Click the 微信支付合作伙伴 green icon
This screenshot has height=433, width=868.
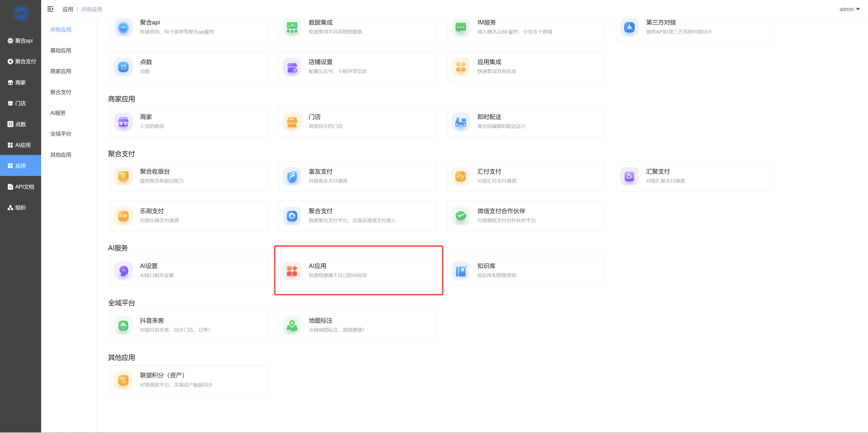click(x=460, y=216)
